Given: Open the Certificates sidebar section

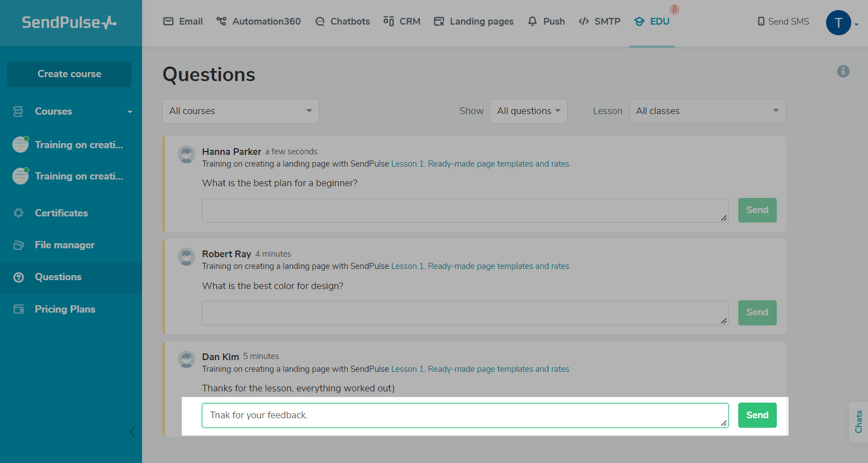Looking at the screenshot, I should pos(61,213).
